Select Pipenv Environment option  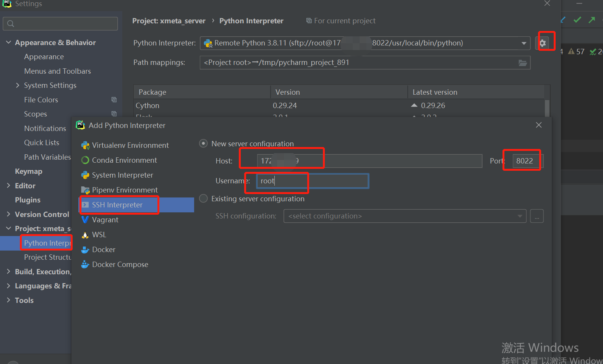(125, 190)
